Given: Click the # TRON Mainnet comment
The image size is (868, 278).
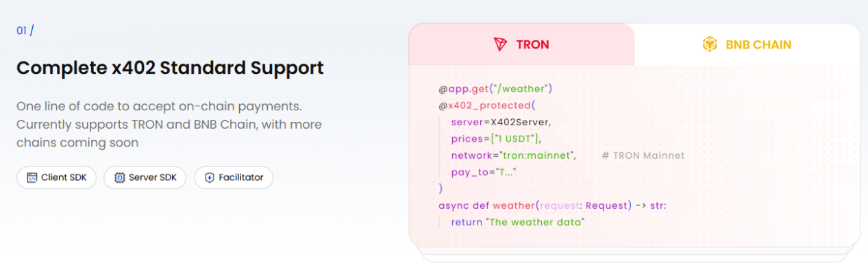Looking at the screenshot, I should pos(643,155).
